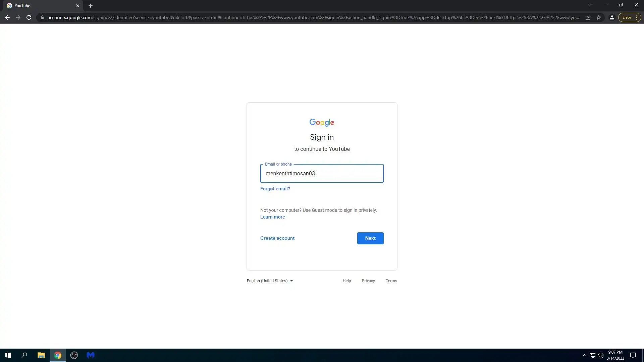View site info via padlock icon

pyautogui.click(x=42, y=17)
